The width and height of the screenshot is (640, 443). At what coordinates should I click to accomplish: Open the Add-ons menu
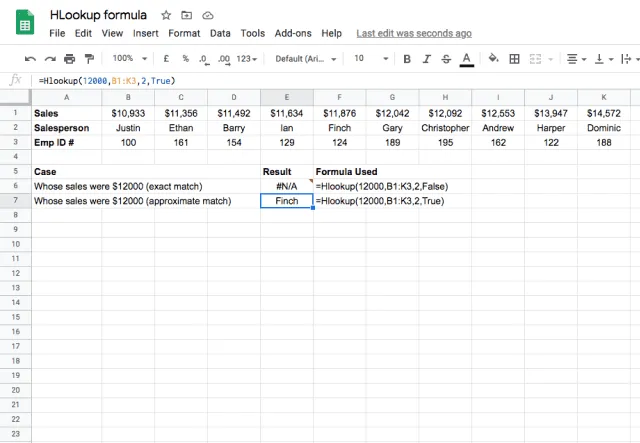point(293,33)
